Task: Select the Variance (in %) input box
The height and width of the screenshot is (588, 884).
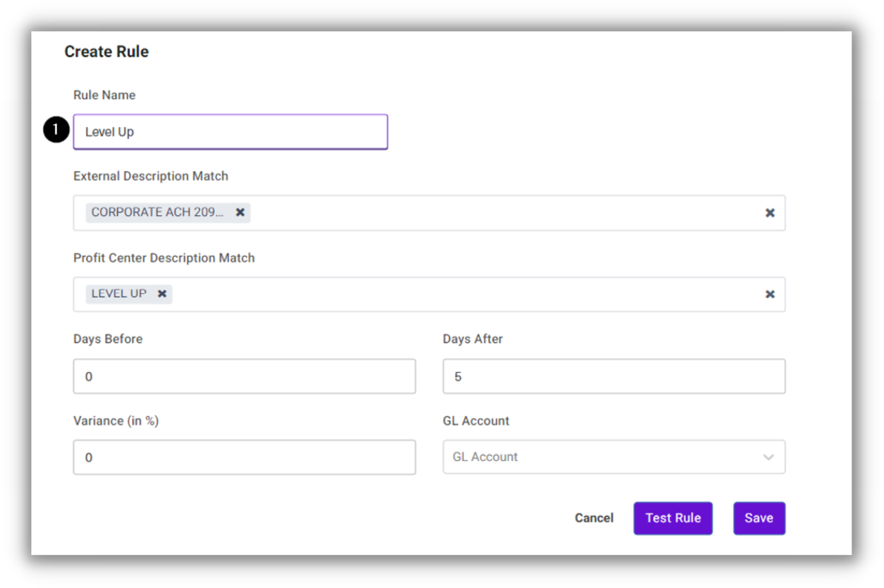Action: pyautogui.click(x=245, y=457)
